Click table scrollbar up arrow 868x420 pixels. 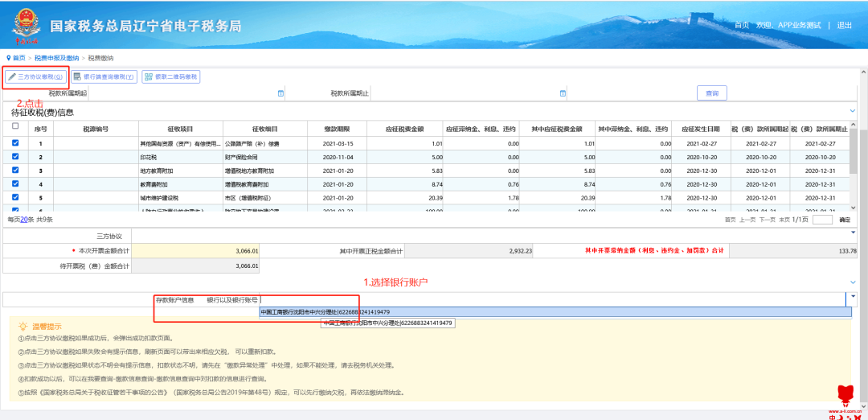854,124
